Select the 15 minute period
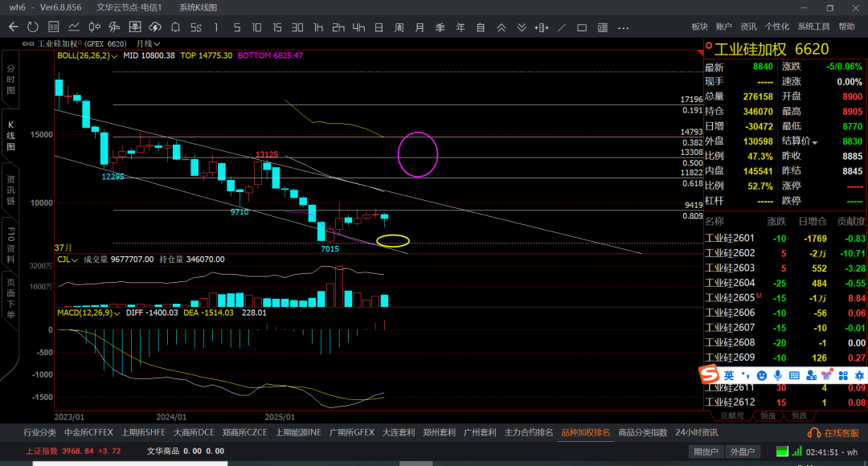The image size is (868, 466). (x=276, y=27)
